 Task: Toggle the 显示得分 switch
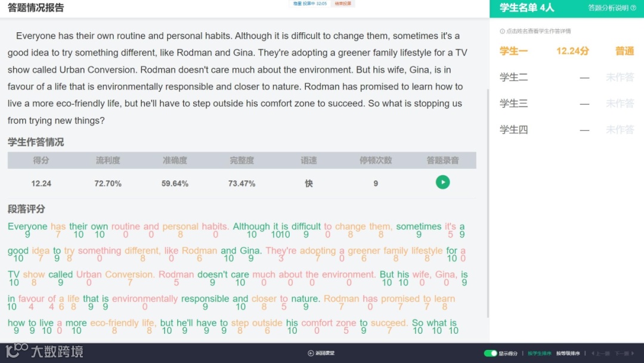tap(490, 353)
